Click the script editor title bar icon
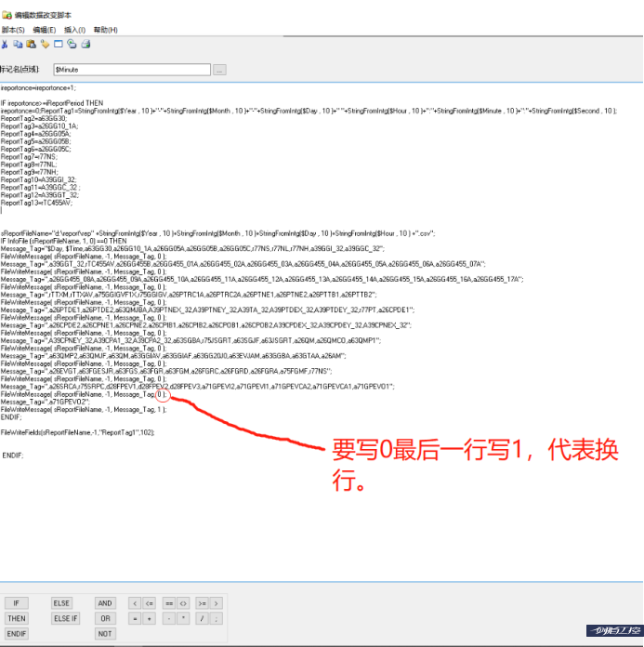Image resolution: width=644 pixels, height=647 pixels. coord(7,16)
